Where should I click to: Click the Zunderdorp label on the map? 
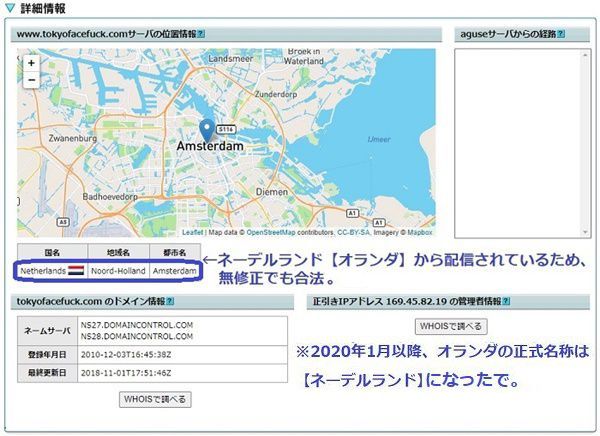[x=276, y=94]
